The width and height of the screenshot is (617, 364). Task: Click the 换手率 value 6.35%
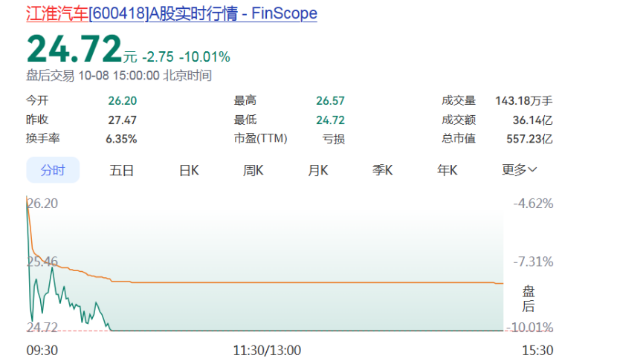coord(121,139)
